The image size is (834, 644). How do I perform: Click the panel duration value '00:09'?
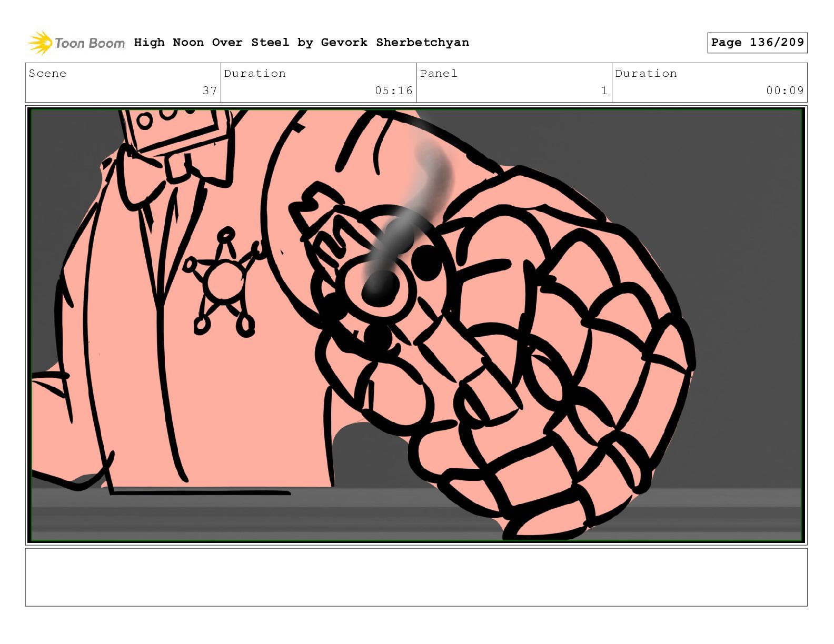pos(785,90)
